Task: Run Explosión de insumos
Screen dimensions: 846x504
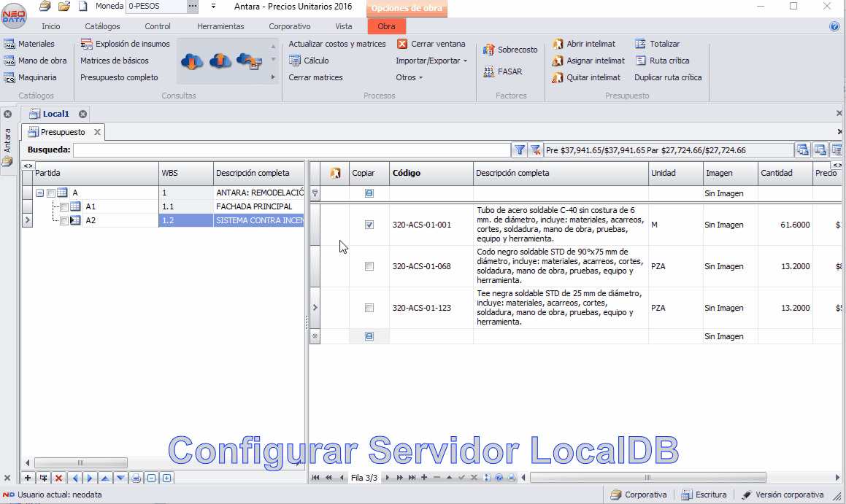Action: (x=125, y=44)
